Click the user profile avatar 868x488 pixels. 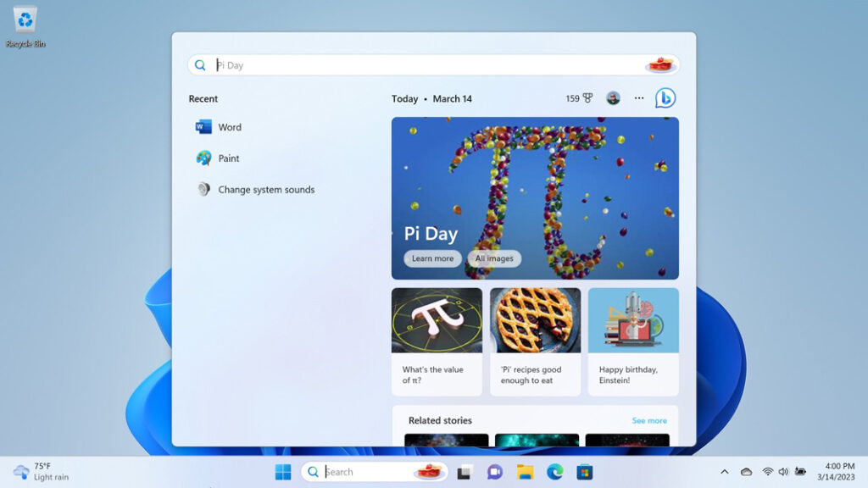coord(612,98)
